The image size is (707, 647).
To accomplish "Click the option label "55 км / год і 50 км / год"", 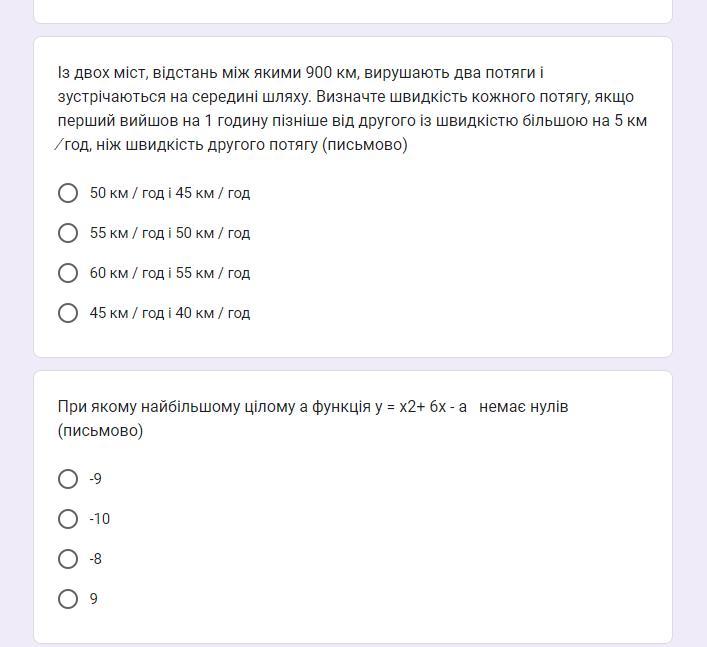I will pyautogui.click(x=170, y=233).
